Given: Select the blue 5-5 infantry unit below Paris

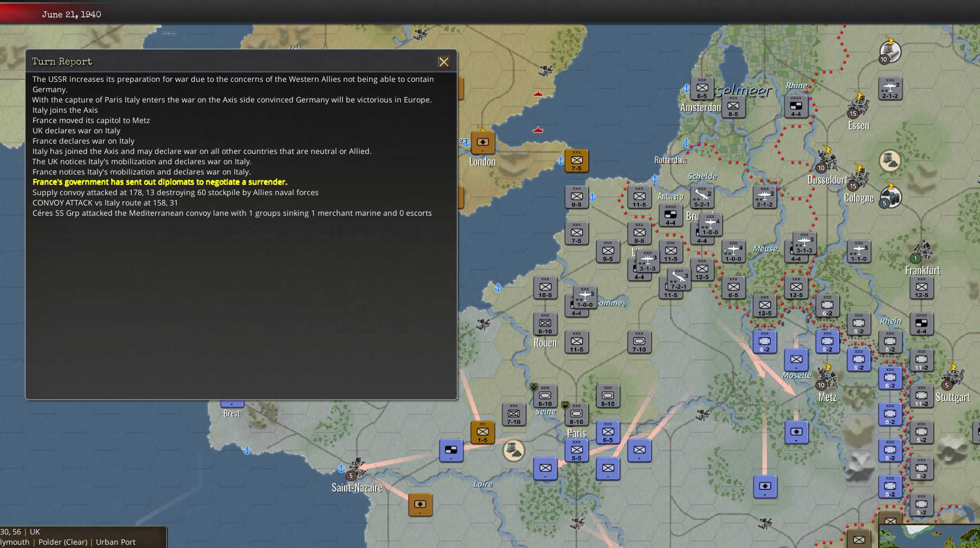Looking at the screenshot, I should (577, 450).
